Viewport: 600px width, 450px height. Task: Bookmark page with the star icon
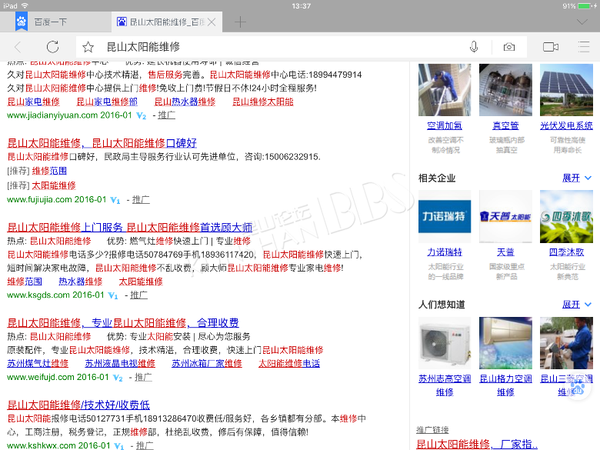[x=88, y=47]
